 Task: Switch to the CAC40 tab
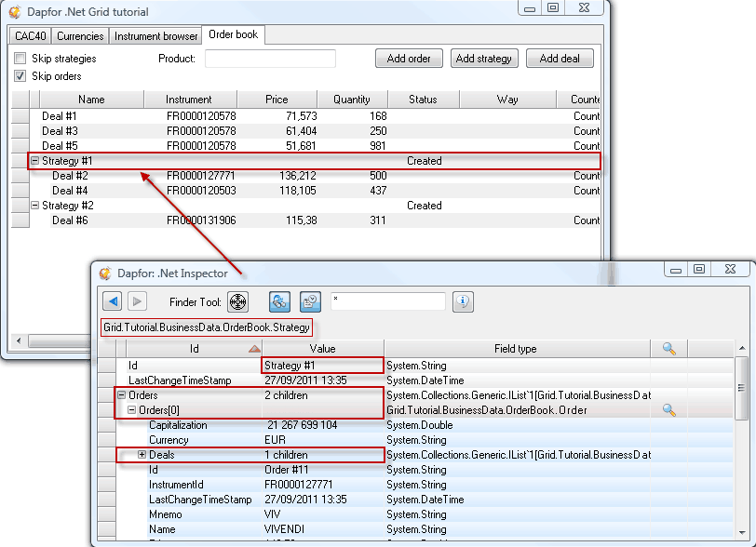[x=31, y=36]
